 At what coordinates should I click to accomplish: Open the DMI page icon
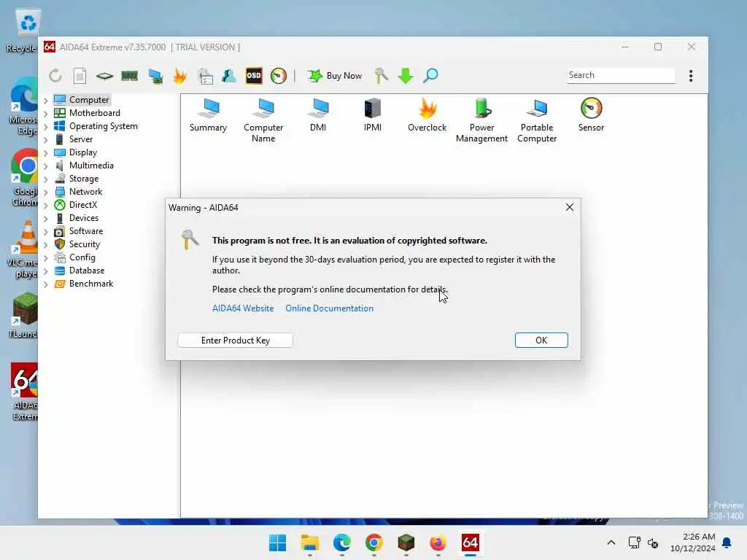point(318,114)
